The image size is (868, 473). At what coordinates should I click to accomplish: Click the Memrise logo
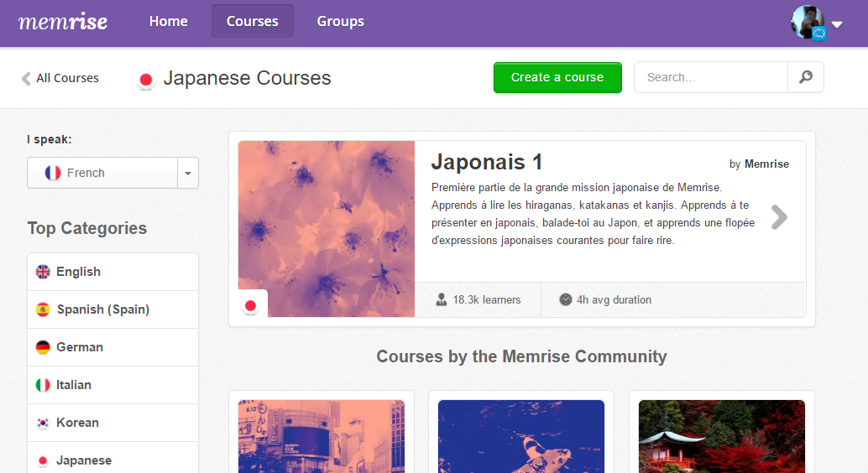[63, 22]
